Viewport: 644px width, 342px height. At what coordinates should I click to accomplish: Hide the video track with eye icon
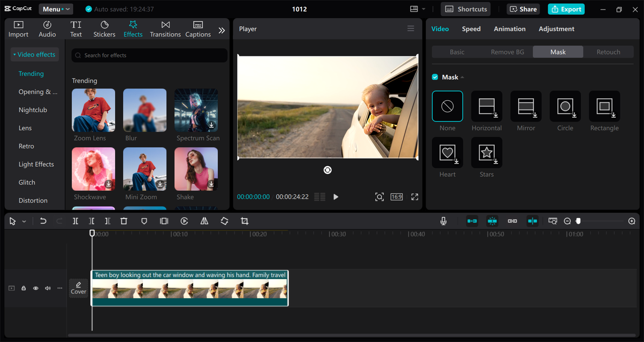click(x=36, y=288)
